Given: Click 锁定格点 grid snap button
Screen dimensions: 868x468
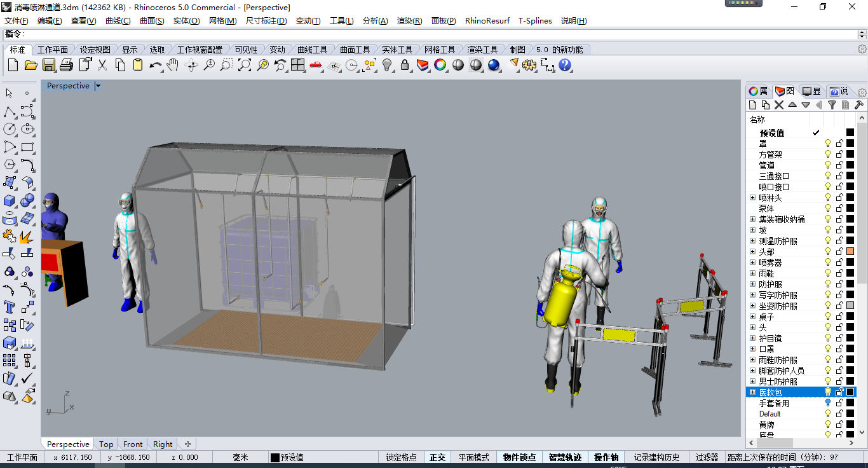Looking at the screenshot, I should coord(402,457).
